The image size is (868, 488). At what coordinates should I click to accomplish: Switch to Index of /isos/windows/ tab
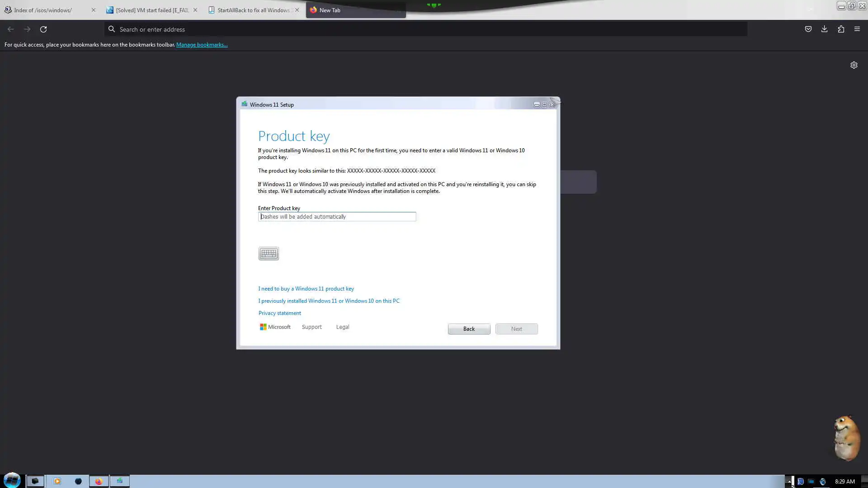[x=43, y=10]
